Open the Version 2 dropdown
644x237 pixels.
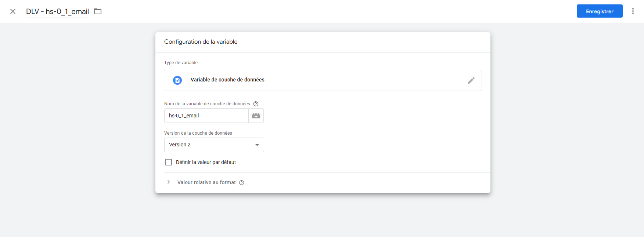tap(214, 145)
